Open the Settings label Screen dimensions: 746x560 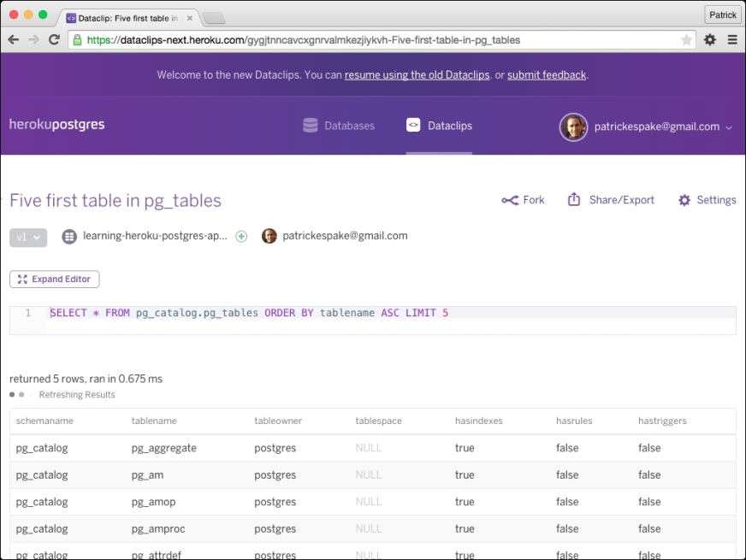click(717, 200)
